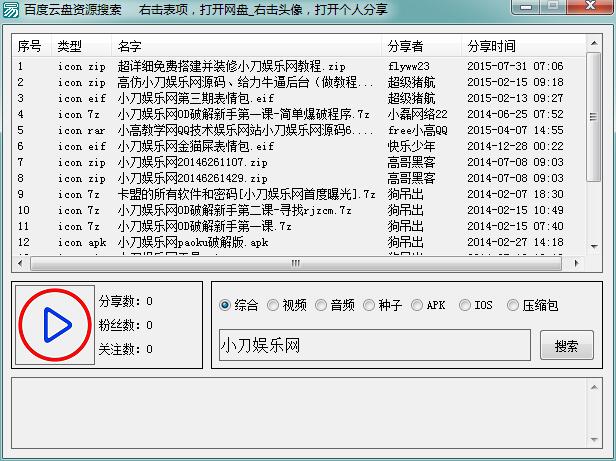Sort by the 类型 column header
Image resolution: width=616 pixels, height=461 pixels.
81,46
